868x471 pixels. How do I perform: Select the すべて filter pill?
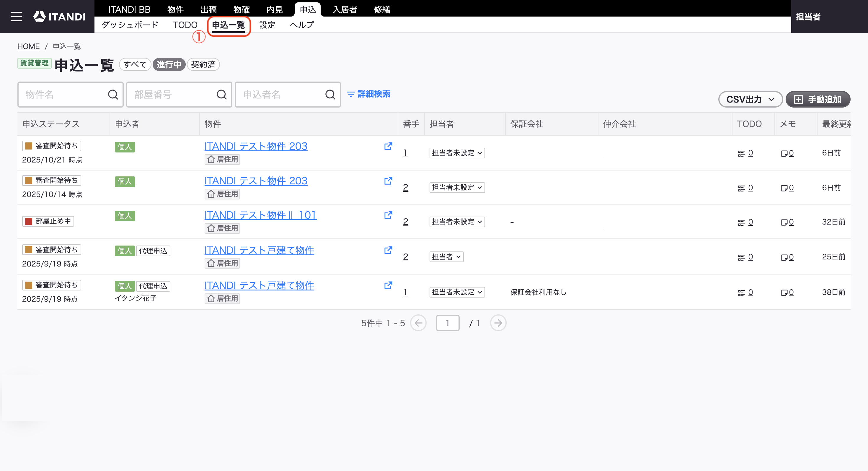click(135, 64)
